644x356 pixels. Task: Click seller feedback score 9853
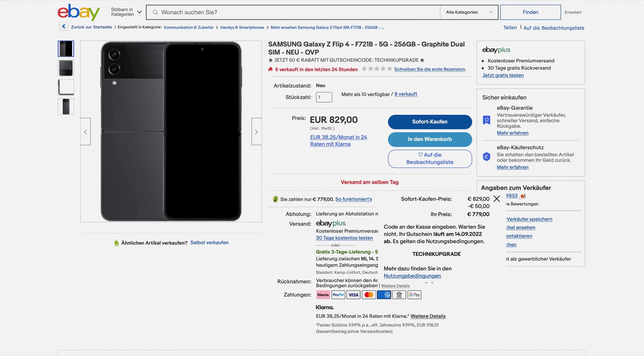coord(512,196)
